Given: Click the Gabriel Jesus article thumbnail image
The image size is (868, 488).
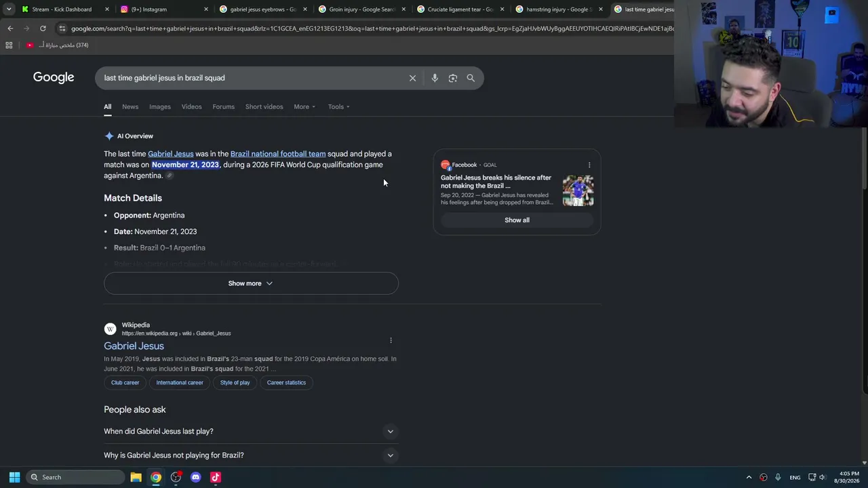Looking at the screenshot, I should (578, 190).
